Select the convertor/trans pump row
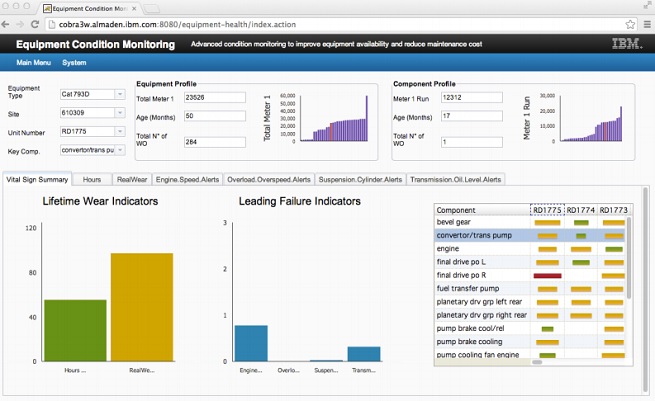 coord(530,236)
